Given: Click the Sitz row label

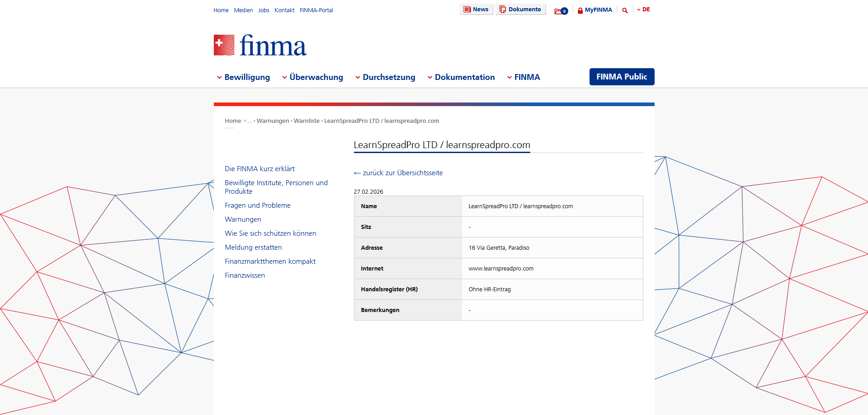Looking at the screenshot, I should [x=366, y=227].
